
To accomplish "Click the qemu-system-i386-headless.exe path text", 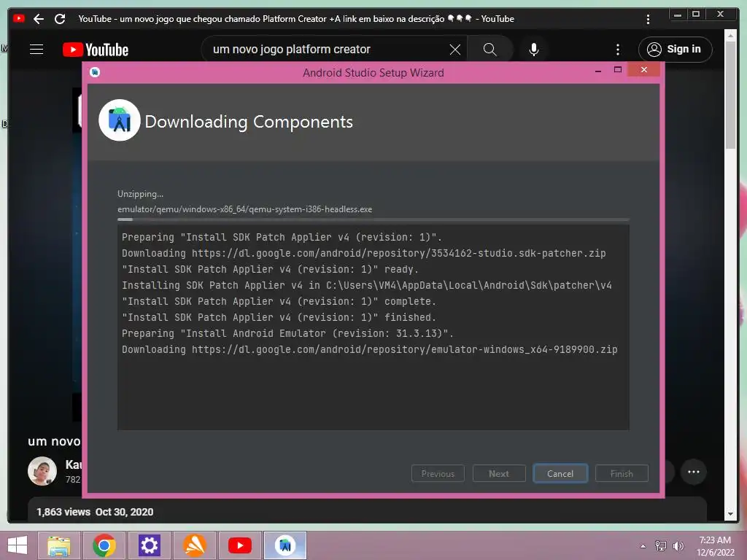I will (245, 209).
